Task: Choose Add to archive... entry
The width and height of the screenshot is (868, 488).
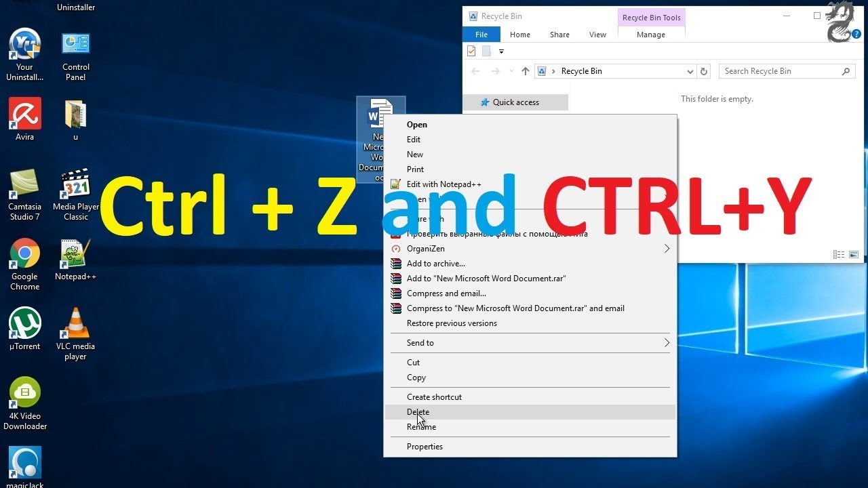Action: click(530, 264)
